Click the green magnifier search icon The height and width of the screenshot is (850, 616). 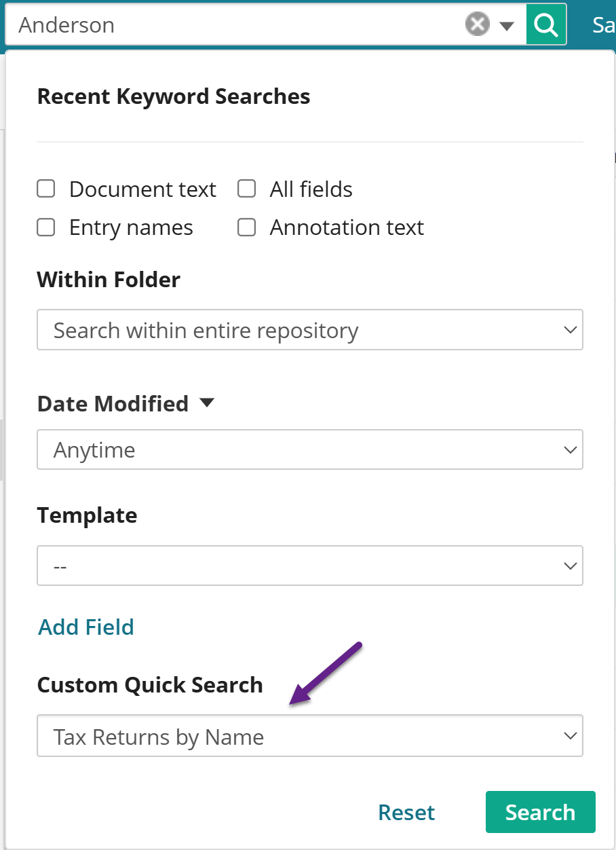[x=546, y=25]
